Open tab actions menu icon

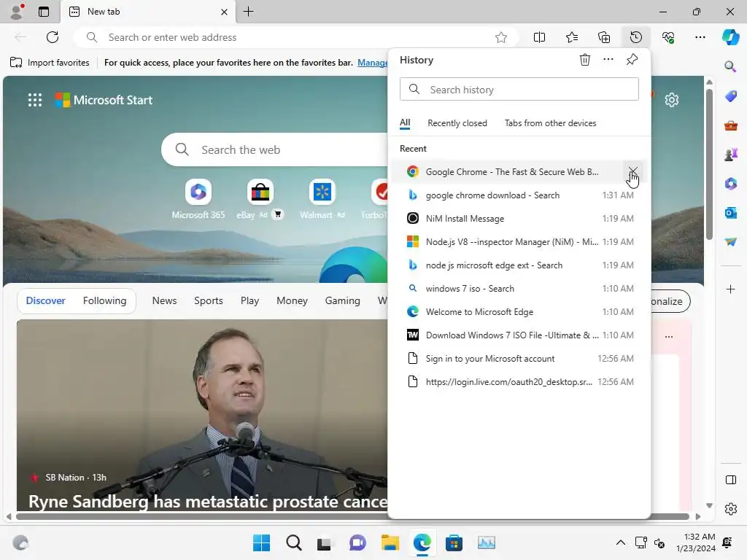coord(44,12)
